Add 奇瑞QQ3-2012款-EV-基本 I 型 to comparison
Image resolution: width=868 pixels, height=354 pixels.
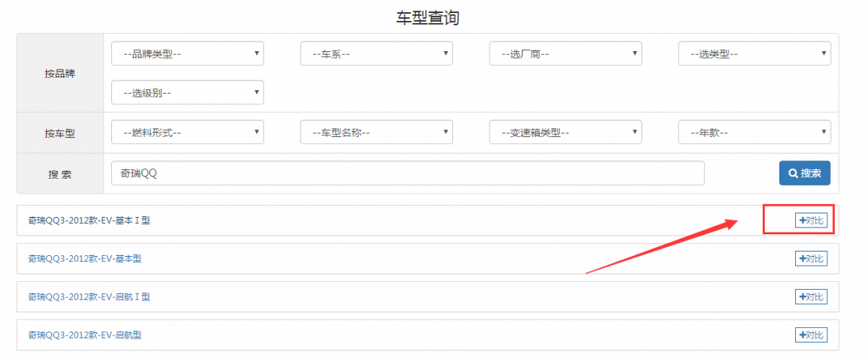pos(812,220)
